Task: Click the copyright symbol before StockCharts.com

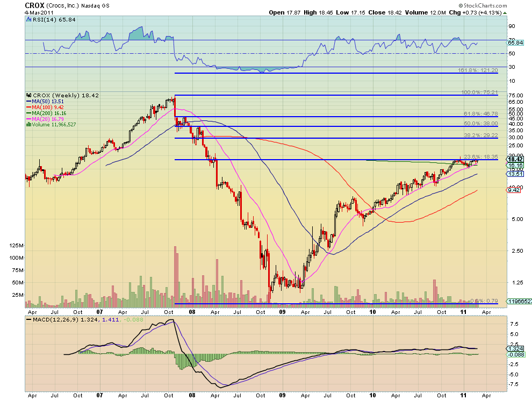Action: (461, 5)
